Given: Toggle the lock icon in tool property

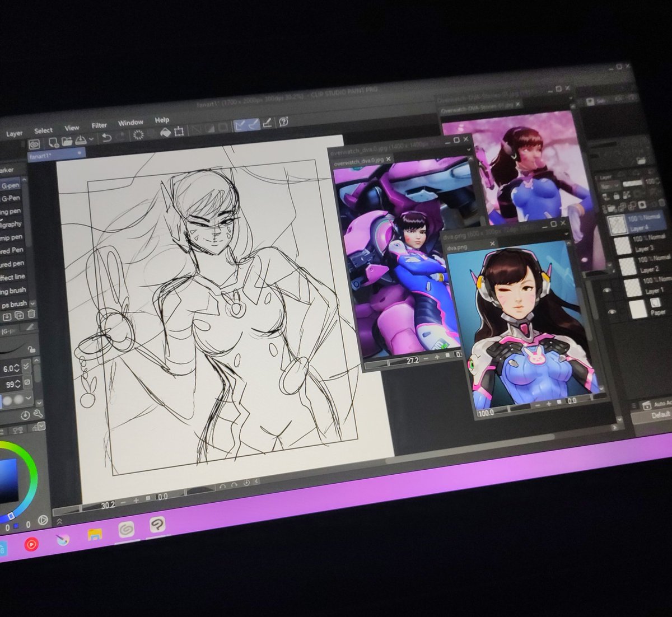Looking at the screenshot, I should (31, 349).
